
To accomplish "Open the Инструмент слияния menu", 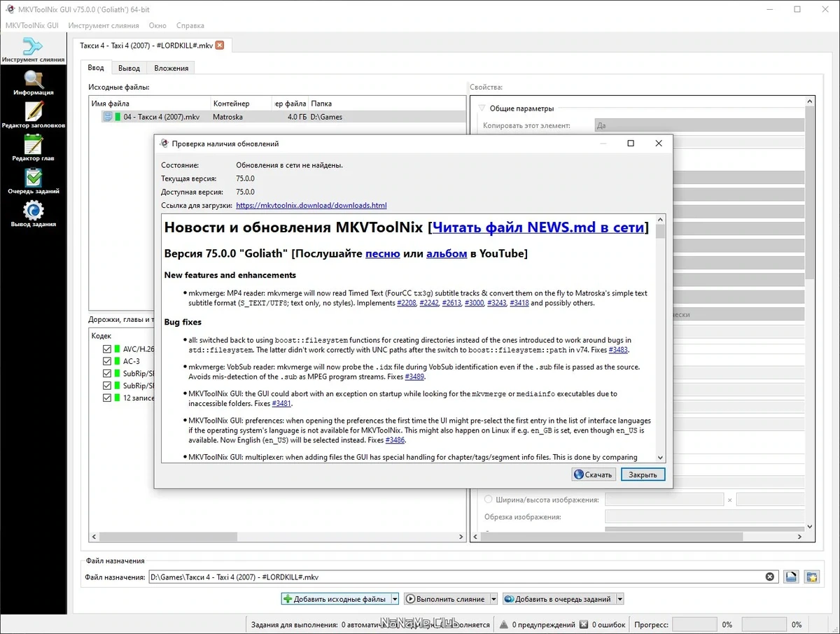I will point(104,25).
